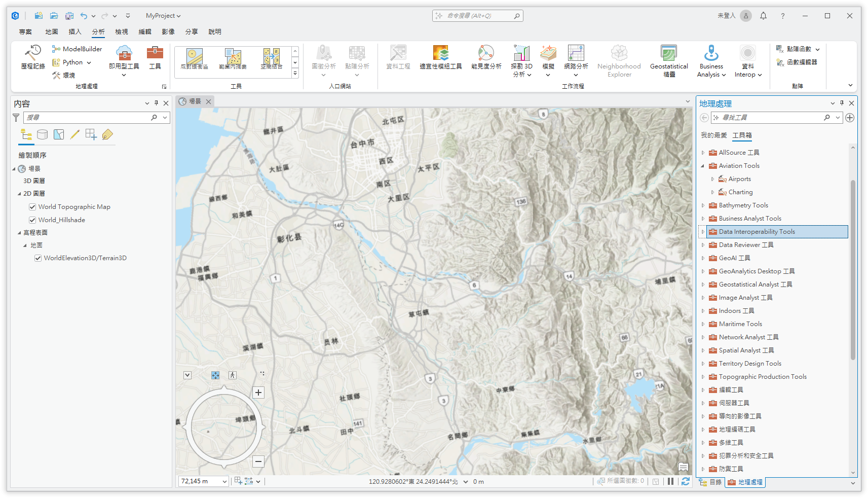Screen dimensions: 868x498
Task: Collapse the 高程表面 group in Contents
Action: click(x=19, y=233)
